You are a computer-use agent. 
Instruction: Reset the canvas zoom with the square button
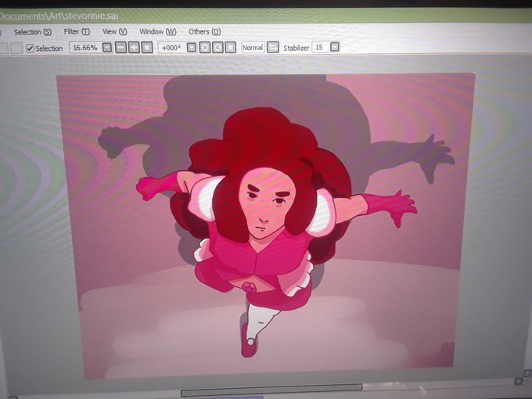(x=147, y=47)
